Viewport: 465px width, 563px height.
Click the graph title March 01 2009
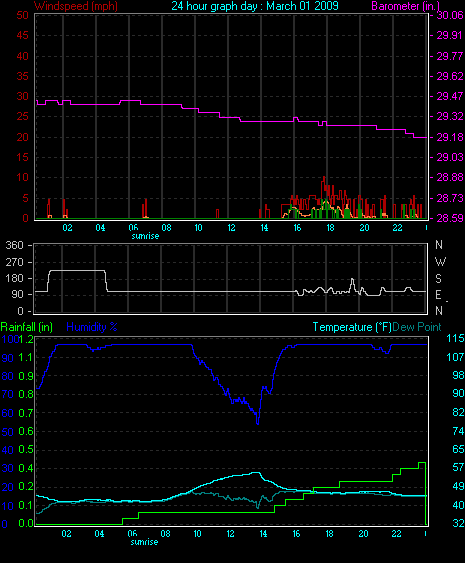(x=255, y=6)
